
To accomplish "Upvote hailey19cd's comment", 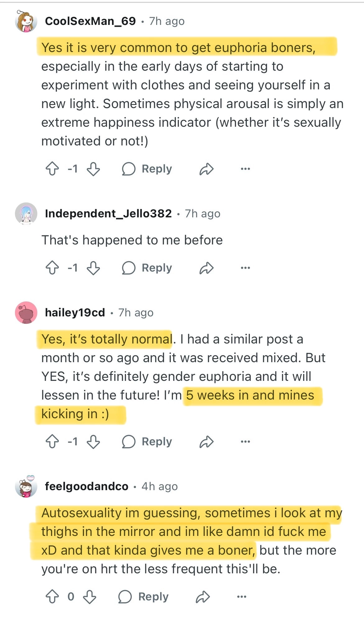I will tap(52, 442).
